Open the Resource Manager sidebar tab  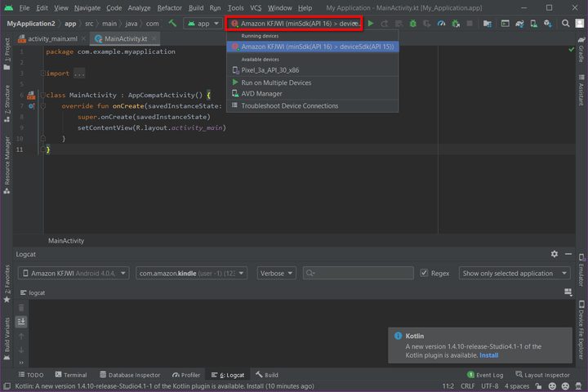pyautogui.click(x=7, y=165)
